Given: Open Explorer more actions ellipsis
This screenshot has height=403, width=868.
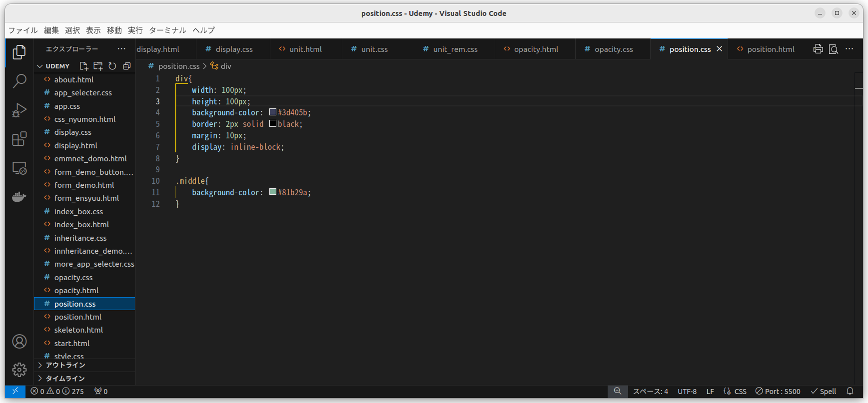Looking at the screenshot, I should point(121,49).
